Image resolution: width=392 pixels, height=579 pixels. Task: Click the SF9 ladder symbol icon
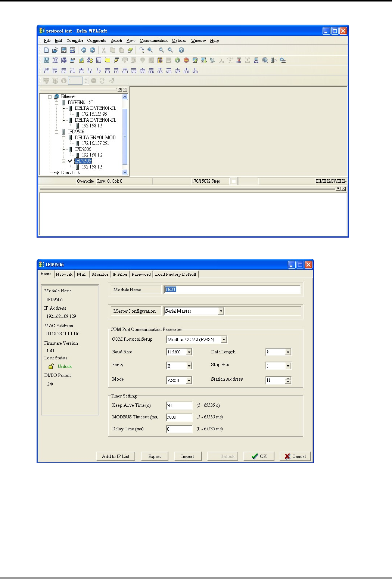click(x=195, y=70)
